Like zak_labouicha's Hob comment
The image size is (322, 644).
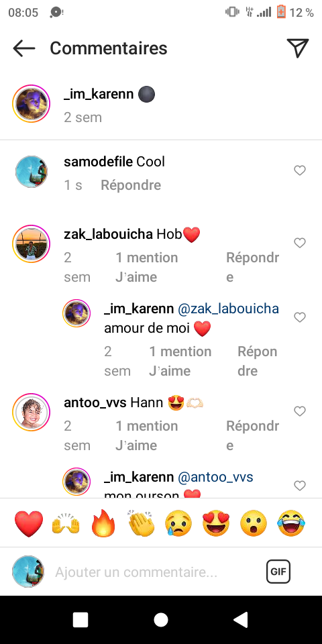300,243
